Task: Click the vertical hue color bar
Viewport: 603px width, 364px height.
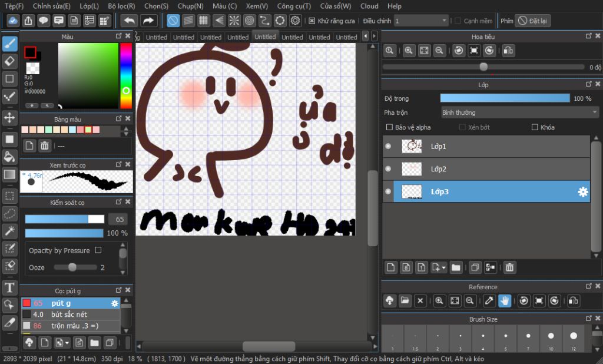Action: click(x=126, y=76)
